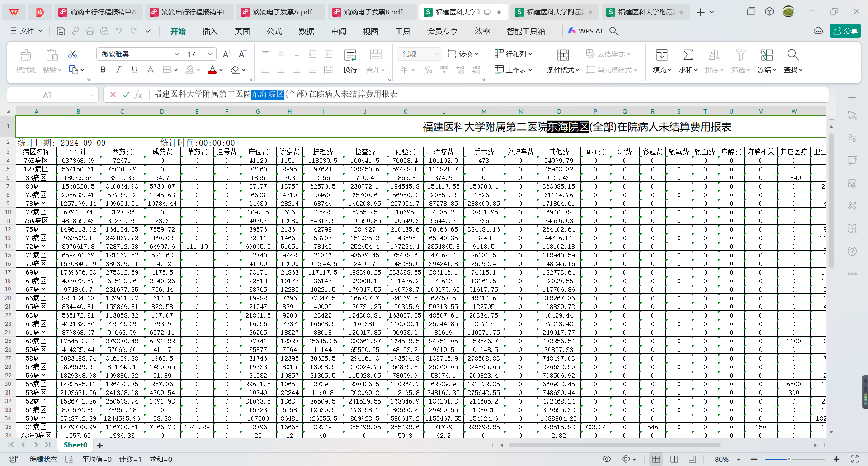Toggle underline formatting

134,70
